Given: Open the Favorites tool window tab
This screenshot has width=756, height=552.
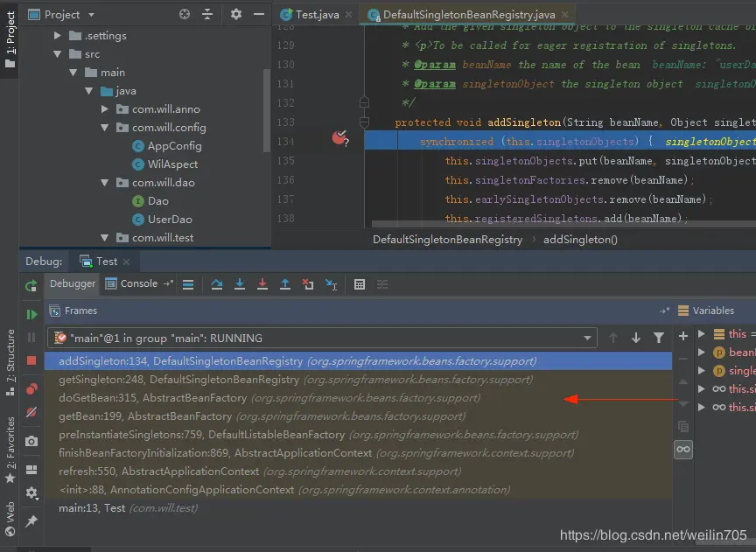Looking at the screenshot, I should [x=10, y=450].
